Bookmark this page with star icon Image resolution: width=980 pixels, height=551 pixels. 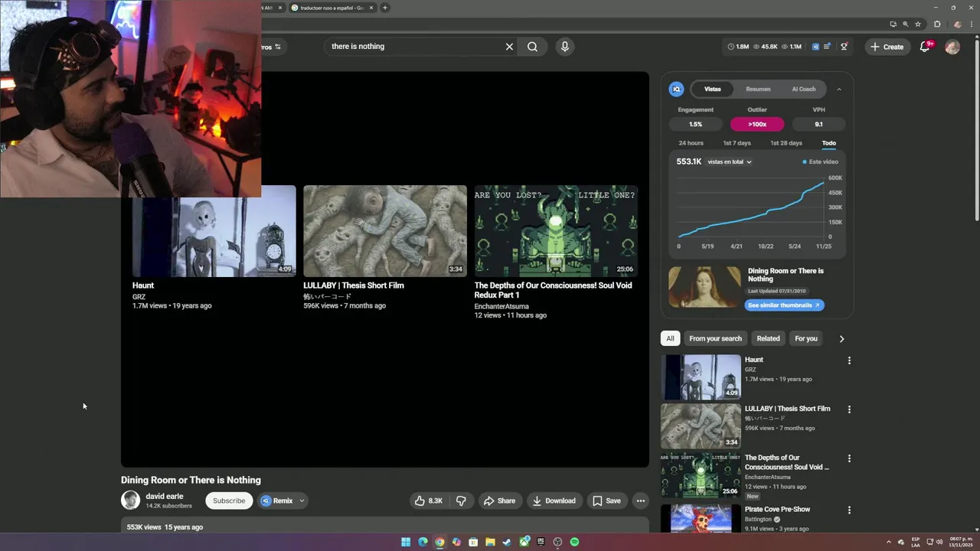click(x=918, y=24)
